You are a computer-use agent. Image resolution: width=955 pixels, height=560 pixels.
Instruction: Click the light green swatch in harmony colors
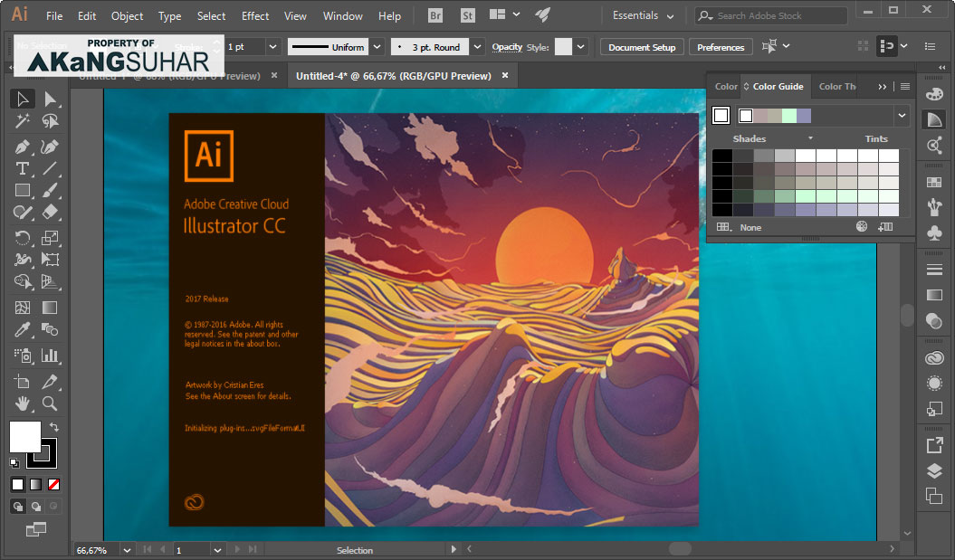pyautogui.click(x=788, y=116)
